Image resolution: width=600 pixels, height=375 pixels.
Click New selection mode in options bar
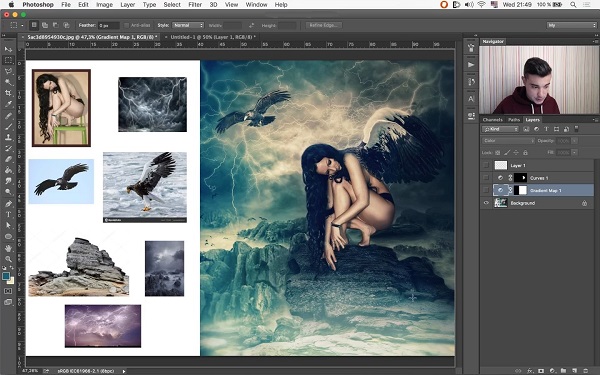pyautogui.click(x=34, y=25)
